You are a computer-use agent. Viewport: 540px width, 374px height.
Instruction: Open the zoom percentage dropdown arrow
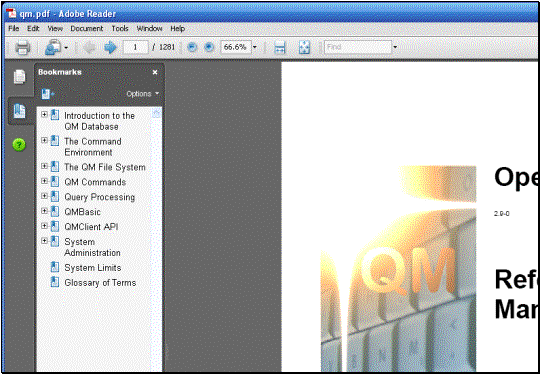coord(255,47)
